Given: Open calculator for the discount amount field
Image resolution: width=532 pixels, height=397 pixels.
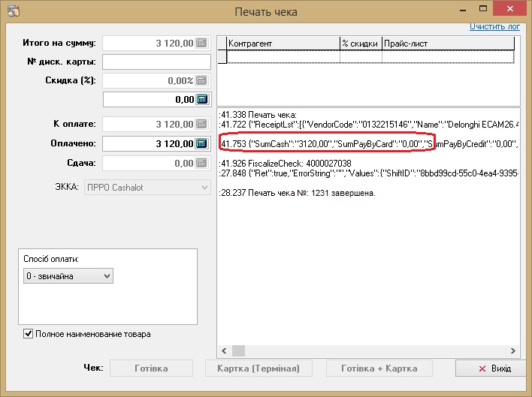Looking at the screenshot, I should (x=201, y=99).
